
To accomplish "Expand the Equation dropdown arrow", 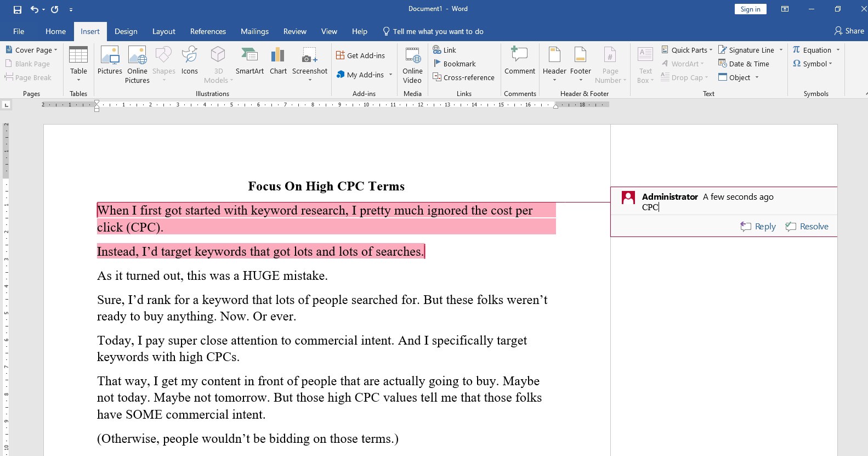I will coord(838,50).
